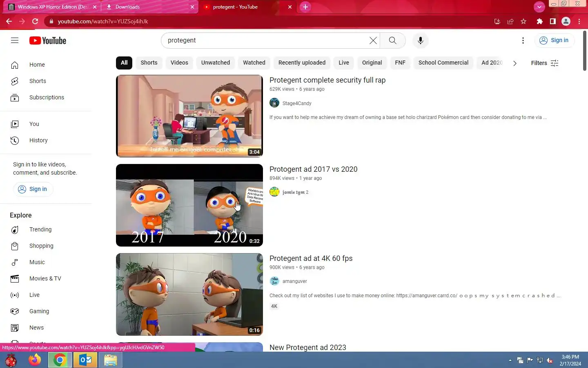The image size is (588, 368).
Task: Clear the search box with the X icon
Action: point(373,40)
